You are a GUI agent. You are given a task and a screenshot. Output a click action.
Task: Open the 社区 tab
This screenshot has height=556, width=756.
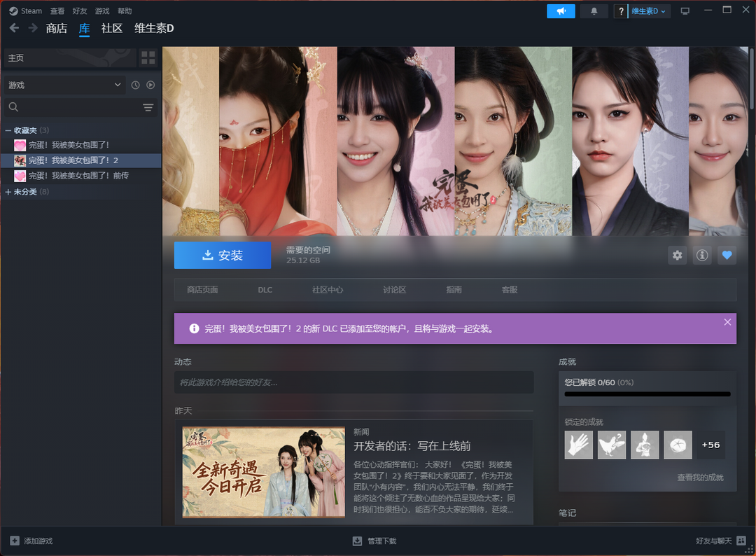(112, 29)
